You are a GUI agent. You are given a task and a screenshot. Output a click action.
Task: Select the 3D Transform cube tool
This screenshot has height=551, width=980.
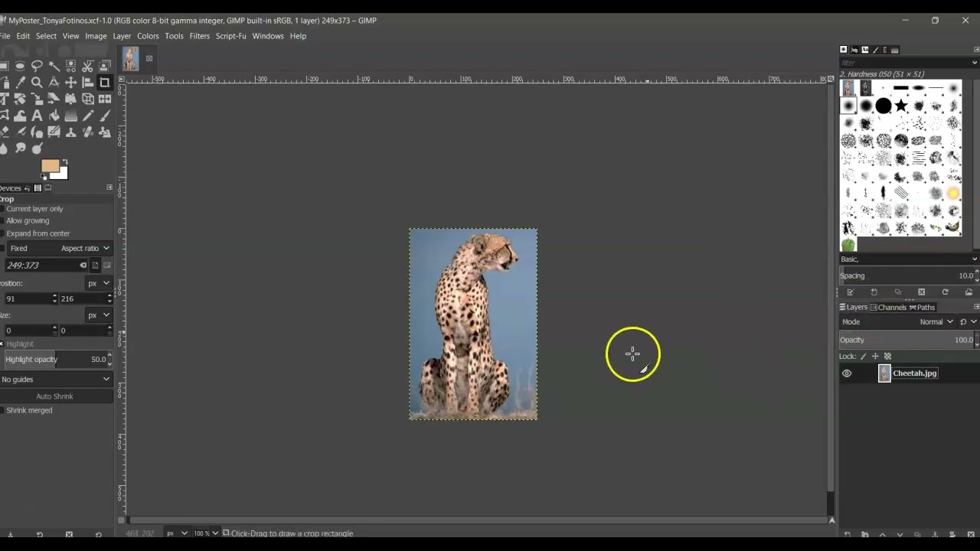(x=88, y=99)
